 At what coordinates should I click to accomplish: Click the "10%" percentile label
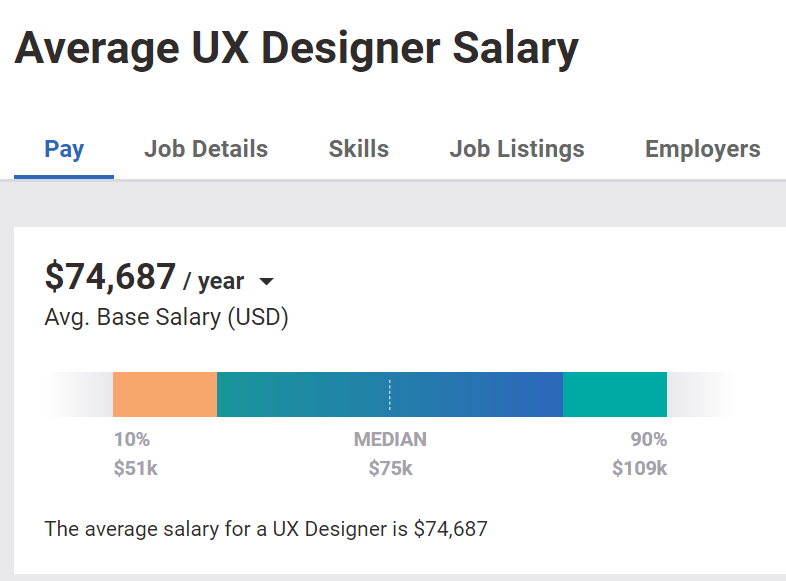(x=131, y=439)
